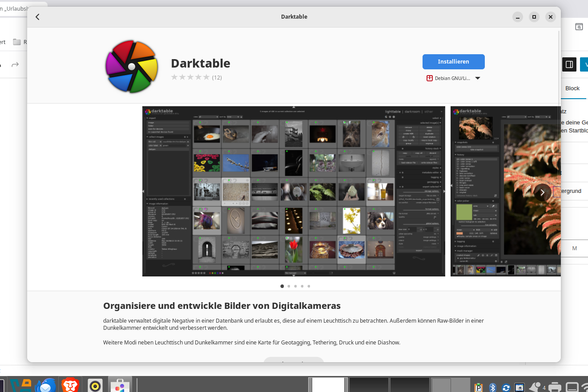Switch to the second dark workspace thumbnail
Viewport: 588px width, 392px height.
369,385
